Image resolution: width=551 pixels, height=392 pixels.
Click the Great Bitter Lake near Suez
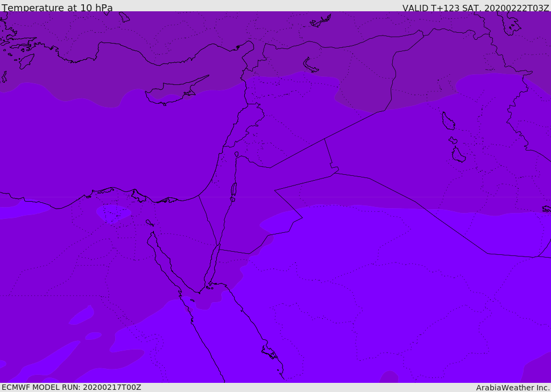(x=150, y=223)
